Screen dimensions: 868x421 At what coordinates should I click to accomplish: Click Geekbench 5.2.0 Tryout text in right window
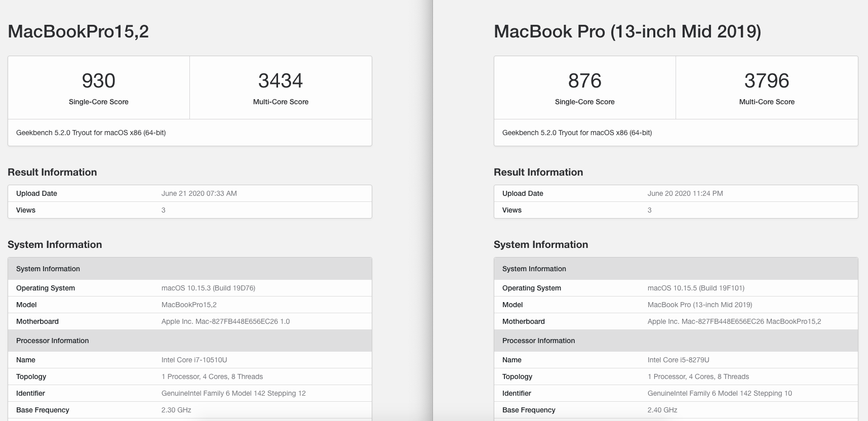tap(577, 133)
